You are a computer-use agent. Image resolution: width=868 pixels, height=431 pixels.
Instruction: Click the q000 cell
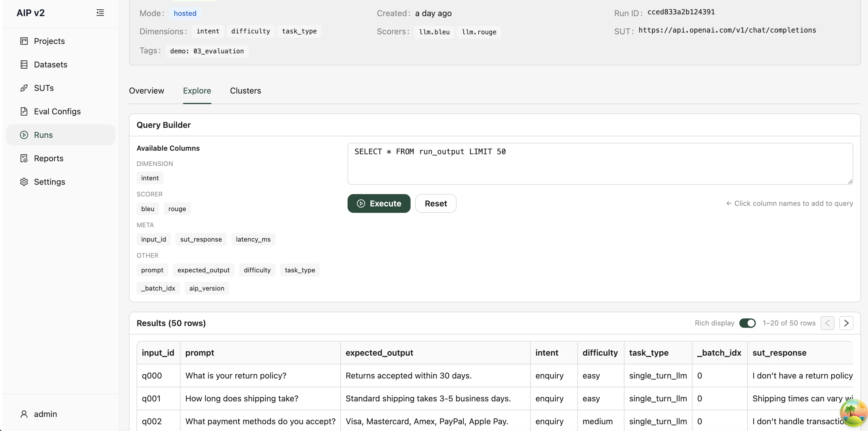[158, 376]
